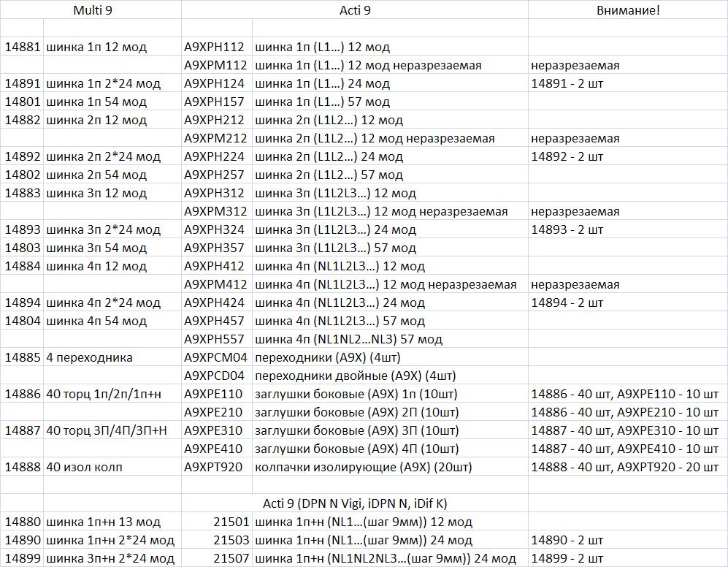728x567 pixels.
Task: Click cell шинка 1п 2*24 мод
Action: point(112,83)
